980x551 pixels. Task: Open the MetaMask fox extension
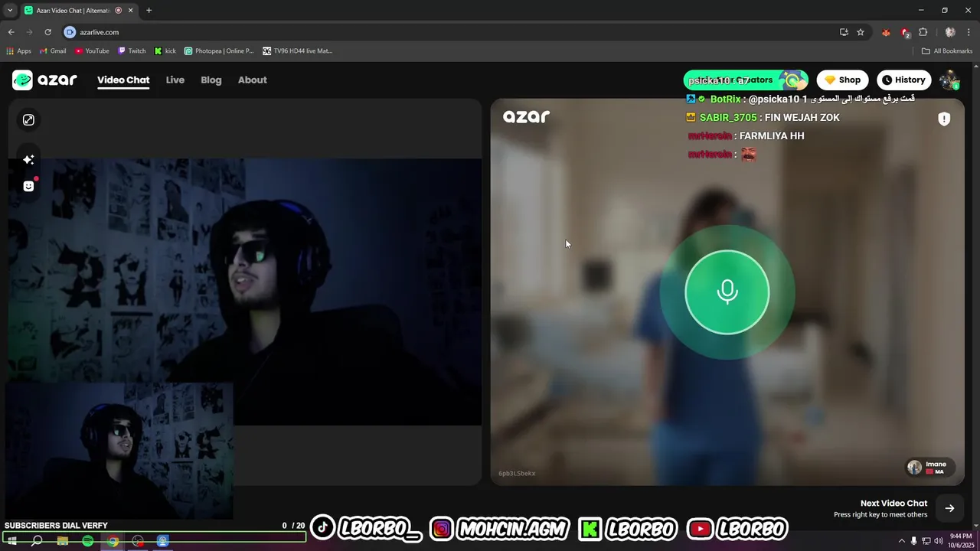click(x=887, y=32)
